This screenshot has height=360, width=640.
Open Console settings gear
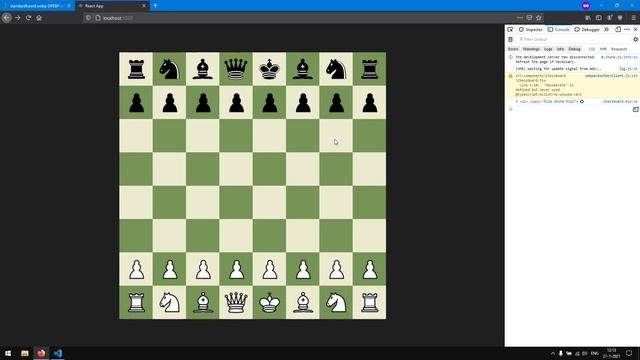636,40
